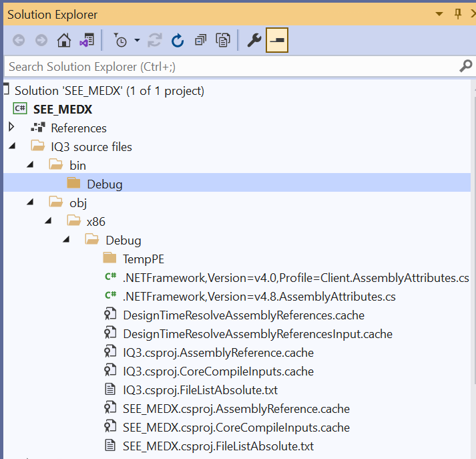The height and width of the screenshot is (459, 476).
Task: Select IQ3.csproj.CoreCompileInputs.cache
Action: (218, 371)
